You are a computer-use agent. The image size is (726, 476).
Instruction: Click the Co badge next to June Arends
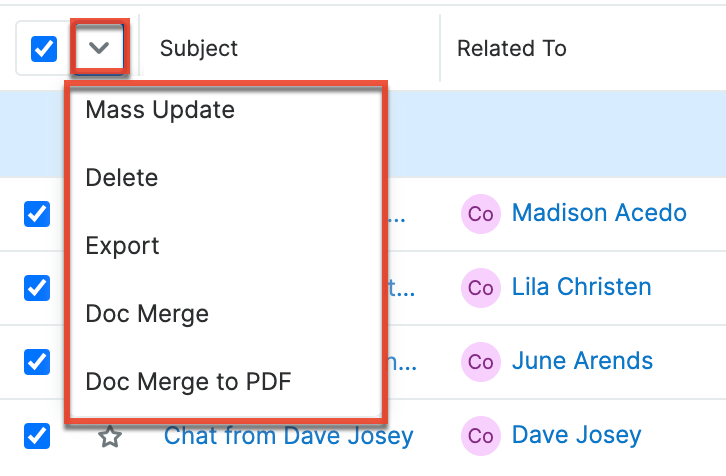[481, 361]
